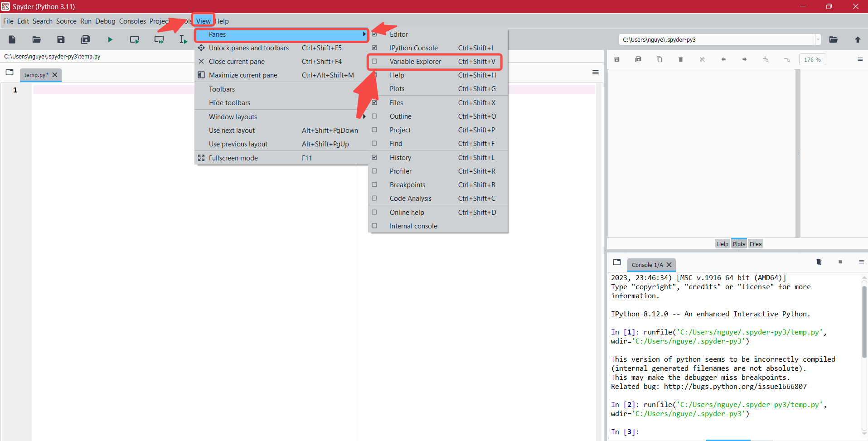Close the temp.py editor tab
This screenshot has width=868, height=441.
(x=55, y=75)
